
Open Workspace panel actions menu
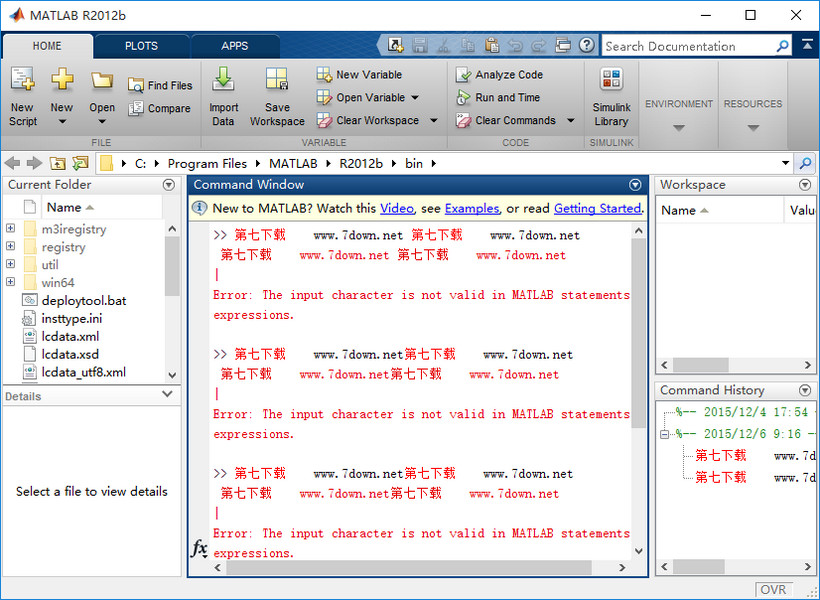[805, 185]
